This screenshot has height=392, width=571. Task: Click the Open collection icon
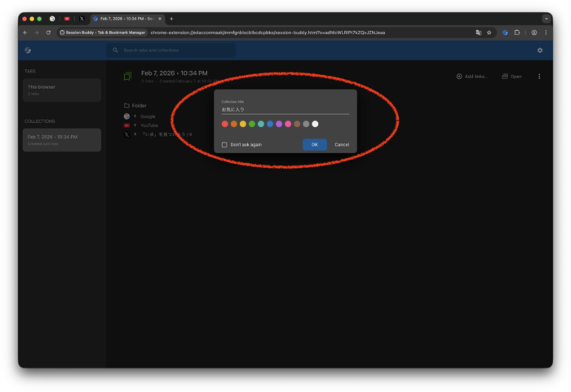click(x=505, y=77)
